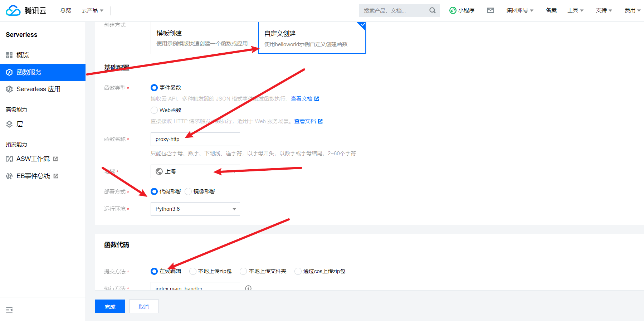Viewport: 644px width, 321px height.
Task: Select 镜像部署 deployment radio
Action: click(x=188, y=191)
